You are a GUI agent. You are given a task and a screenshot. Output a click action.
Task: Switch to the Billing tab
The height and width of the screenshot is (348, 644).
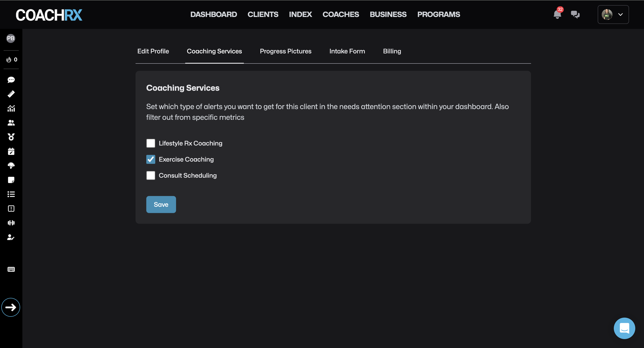click(x=392, y=51)
